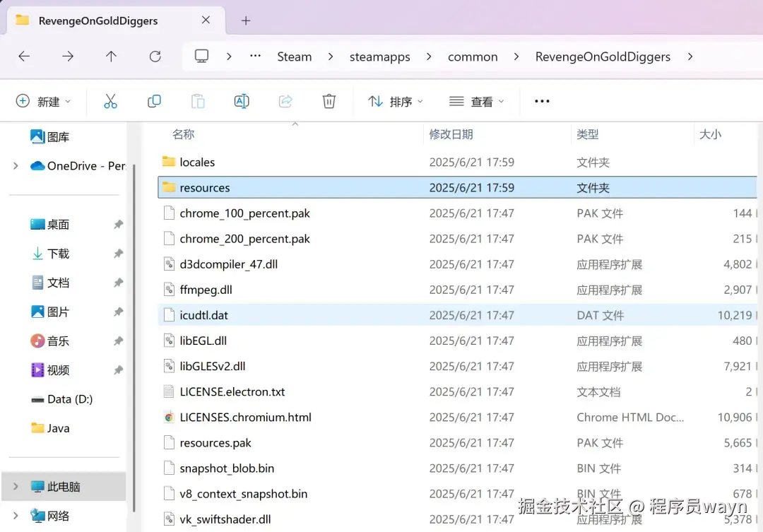Viewport: 763px width, 532px height.
Task: Navigate to Steam in address bar
Action: pyautogui.click(x=295, y=57)
